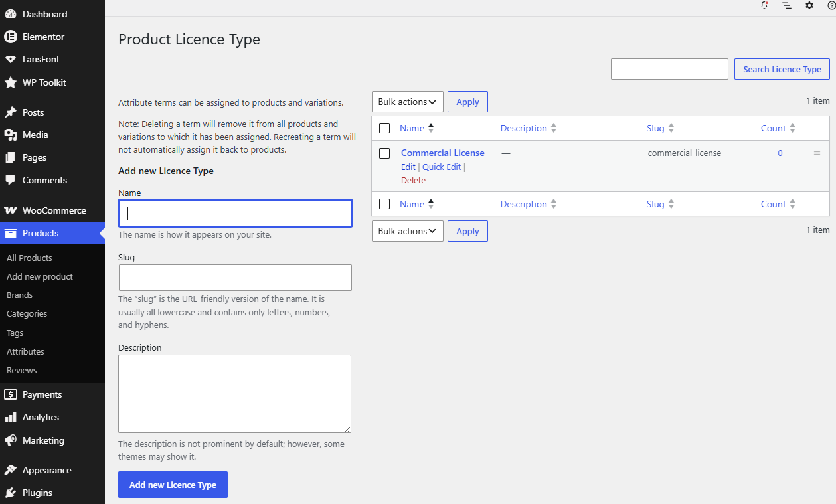
Task: Sort by Slug in table header
Action: [x=661, y=128]
